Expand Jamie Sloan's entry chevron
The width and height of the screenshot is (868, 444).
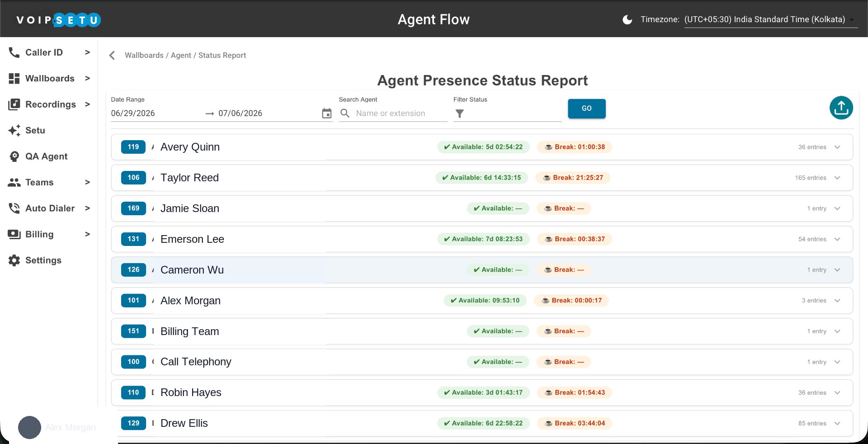pyautogui.click(x=837, y=208)
